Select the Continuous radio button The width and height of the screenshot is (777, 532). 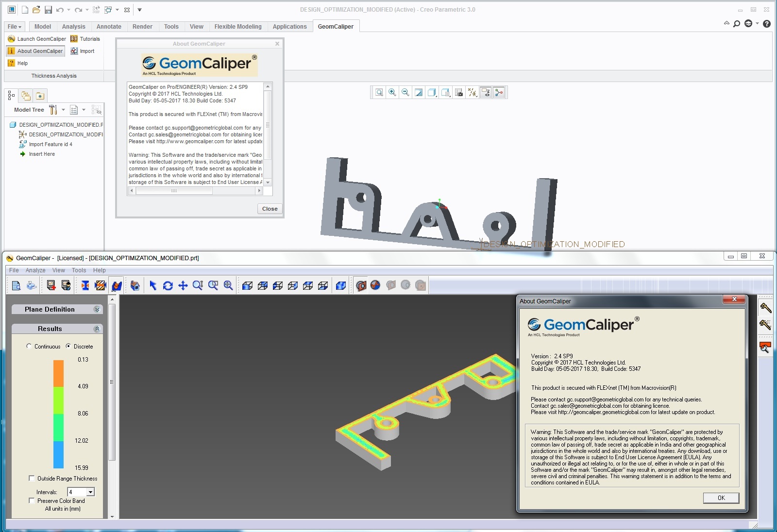click(29, 346)
